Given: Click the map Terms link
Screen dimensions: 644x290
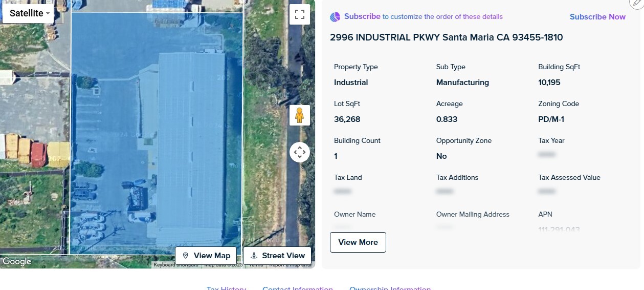Looking at the screenshot, I should 256,265.
